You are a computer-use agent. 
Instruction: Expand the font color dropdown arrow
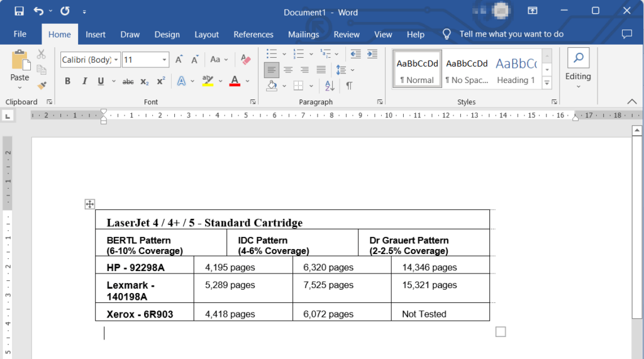[248, 81]
